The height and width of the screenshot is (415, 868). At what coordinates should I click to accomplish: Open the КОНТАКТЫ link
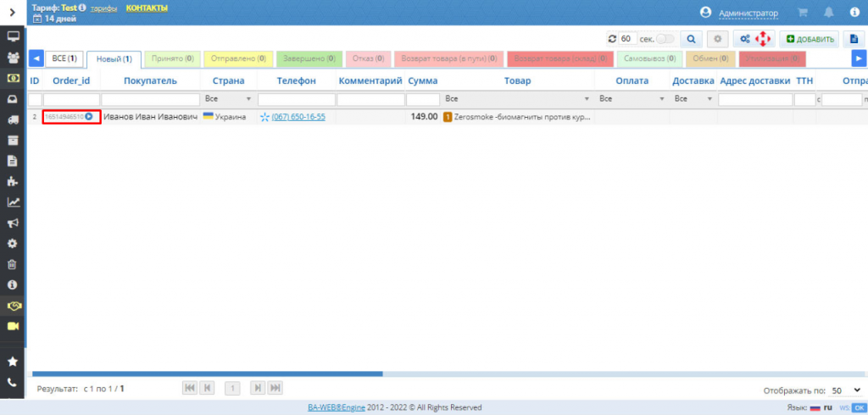[x=147, y=8]
